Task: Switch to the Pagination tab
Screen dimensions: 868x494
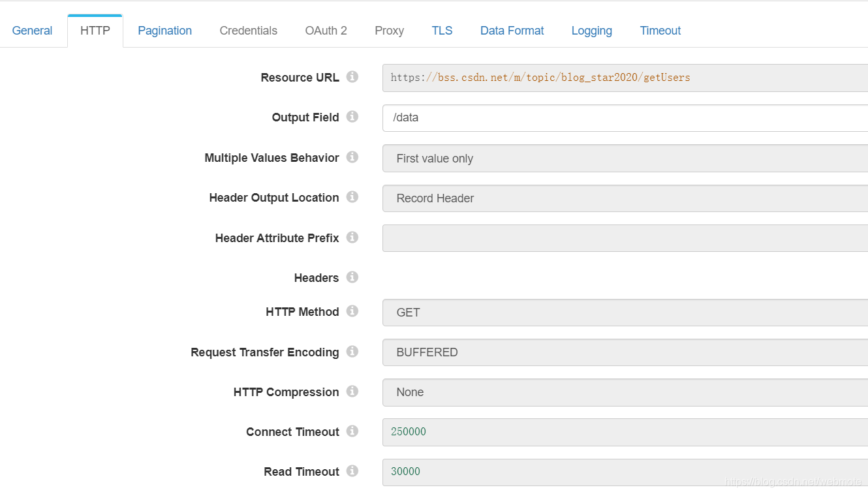Action: pyautogui.click(x=164, y=31)
